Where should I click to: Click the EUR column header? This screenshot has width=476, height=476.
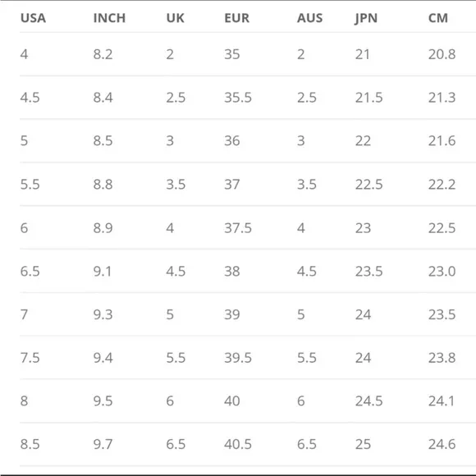pos(237,18)
